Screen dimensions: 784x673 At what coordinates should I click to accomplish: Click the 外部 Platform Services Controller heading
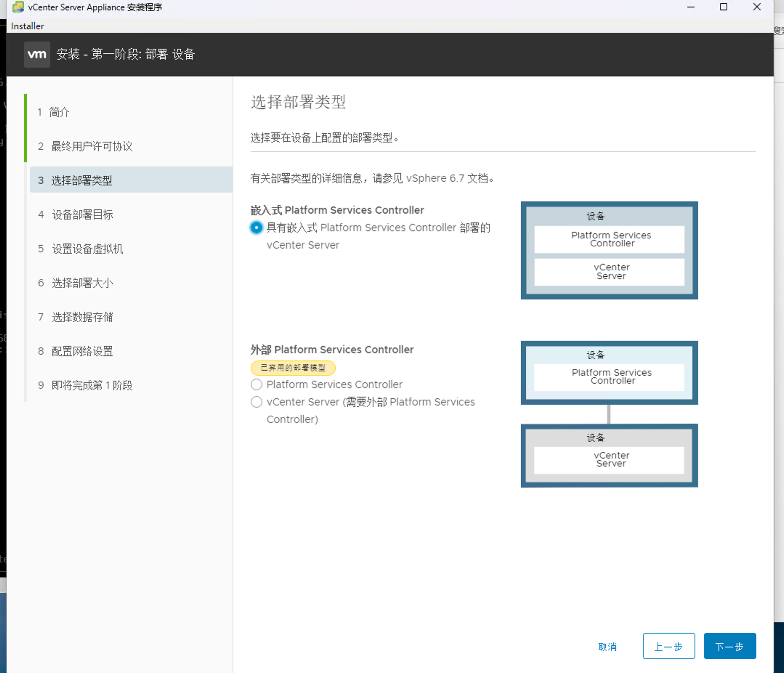[332, 349]
